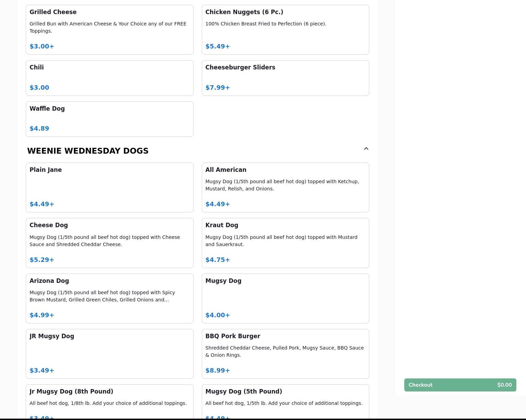Open the Arizona Dog menu item

pyautogui.click(x=109, y=298)
